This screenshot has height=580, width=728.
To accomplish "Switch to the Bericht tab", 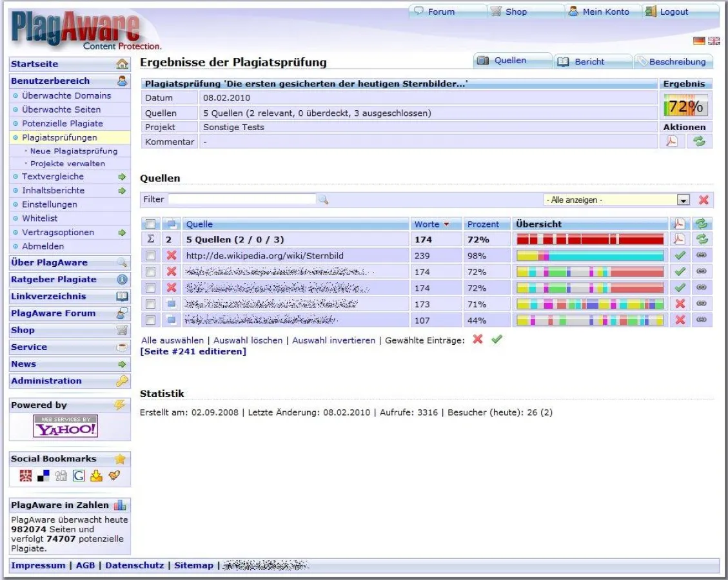I will [593, 61].
